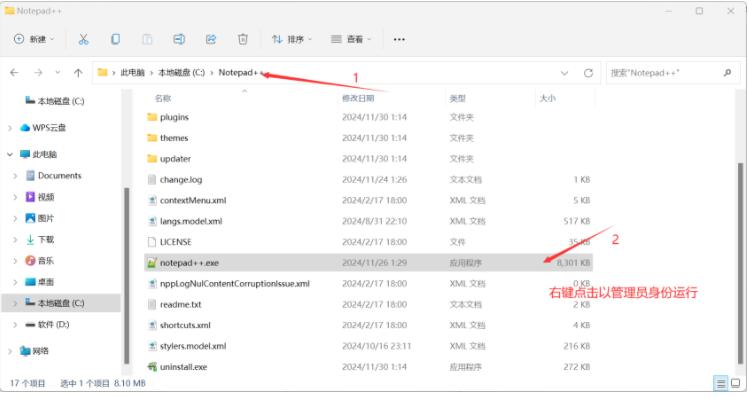Sort by the 修改日期 column header
Screen dimensions: 749x397
358,98
